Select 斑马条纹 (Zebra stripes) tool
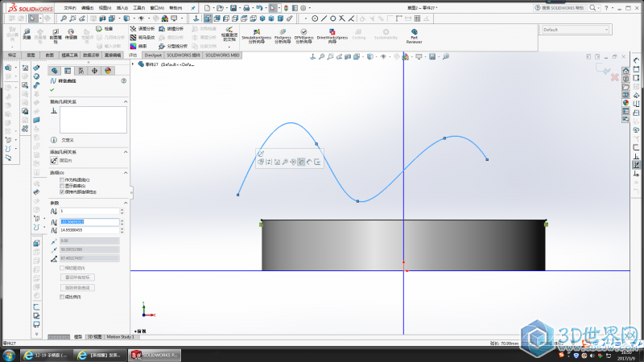The image size is (644, 362). tap(142, 37)
